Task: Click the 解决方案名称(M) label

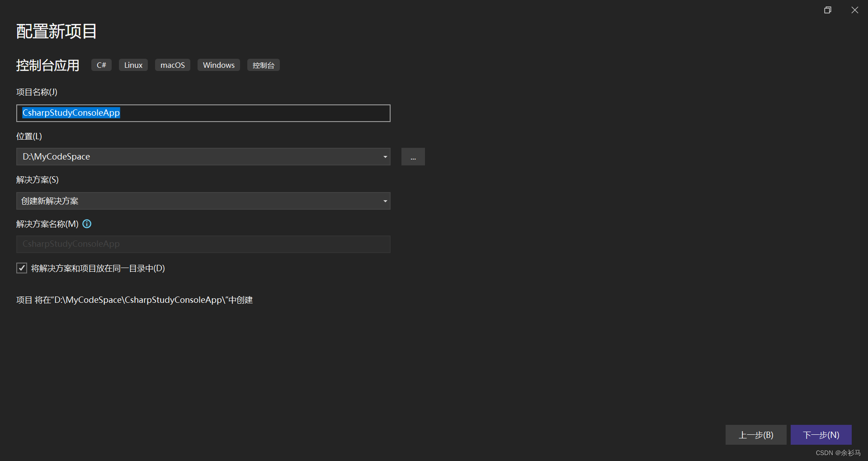Action: pyautogui.click(x=47, y=224)
